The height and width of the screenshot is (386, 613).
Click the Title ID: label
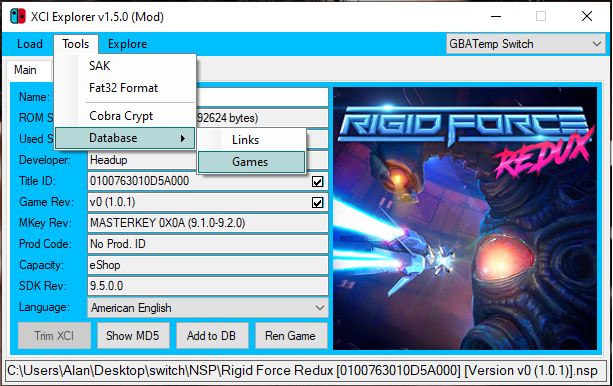pos(38,181)
